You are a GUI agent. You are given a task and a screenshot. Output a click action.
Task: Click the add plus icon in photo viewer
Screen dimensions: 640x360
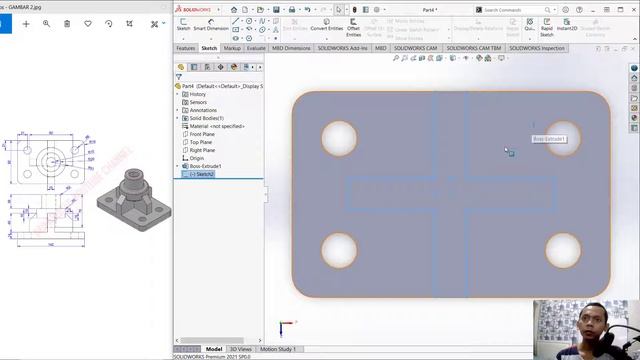(26, 24)
